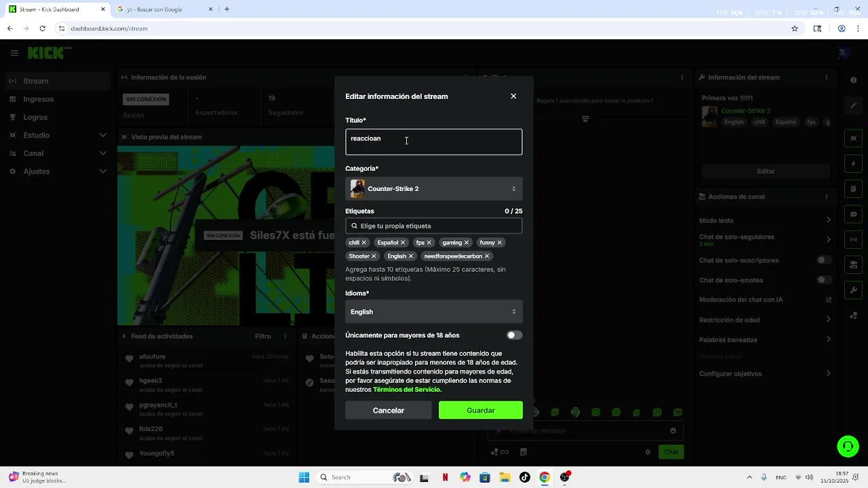Image resolution: width=868 pixels, height=488 pixels.
Task: Open OBS Studio from the taskbar
Action: (565, 477)
